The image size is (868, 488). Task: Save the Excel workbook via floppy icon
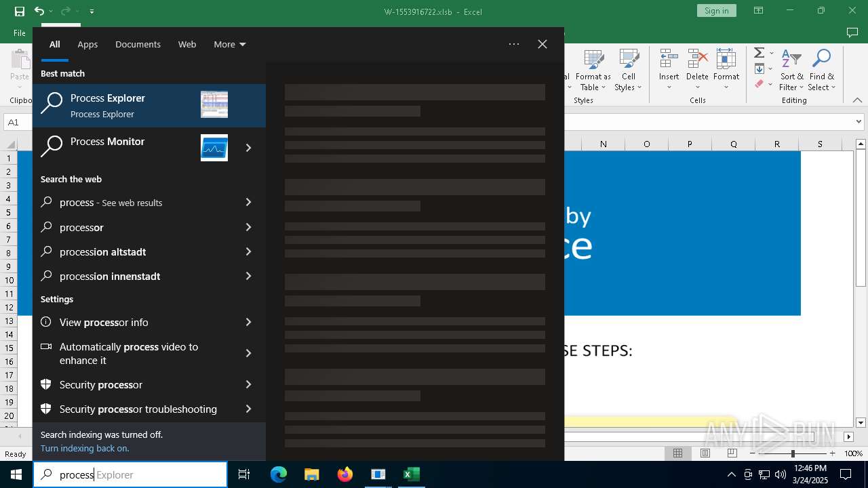tap(20, 11)
